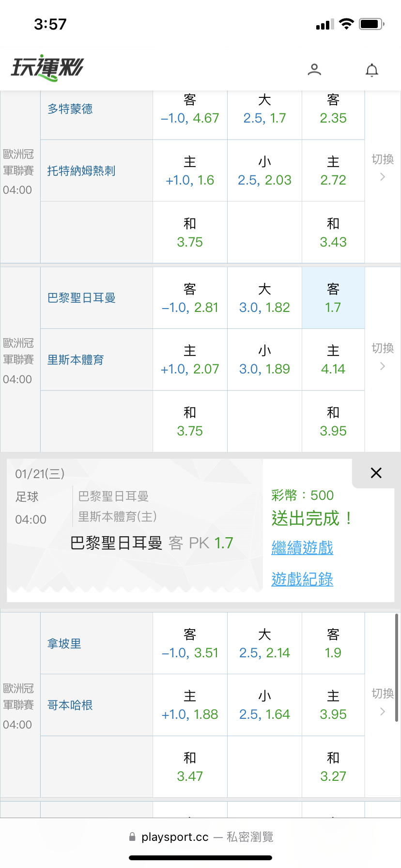Select 大 3.0, 1.82 over option
Screen dimensions: 401x868
(264, 298)
